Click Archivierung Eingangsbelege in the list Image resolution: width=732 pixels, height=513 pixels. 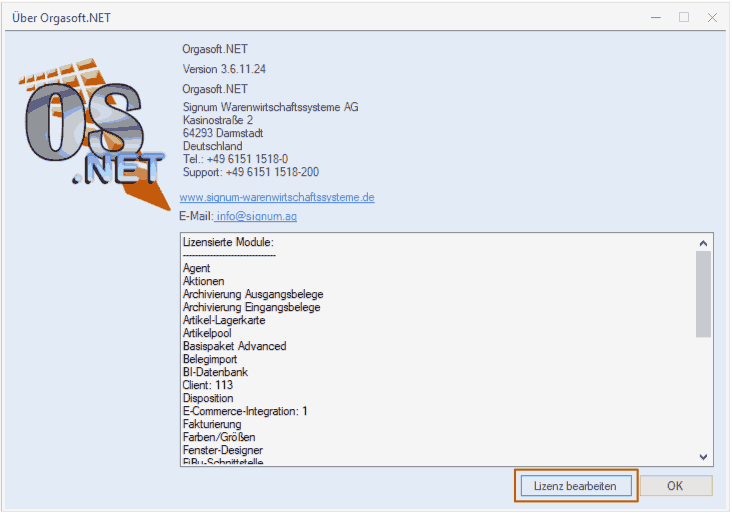(x=251, y=308)
